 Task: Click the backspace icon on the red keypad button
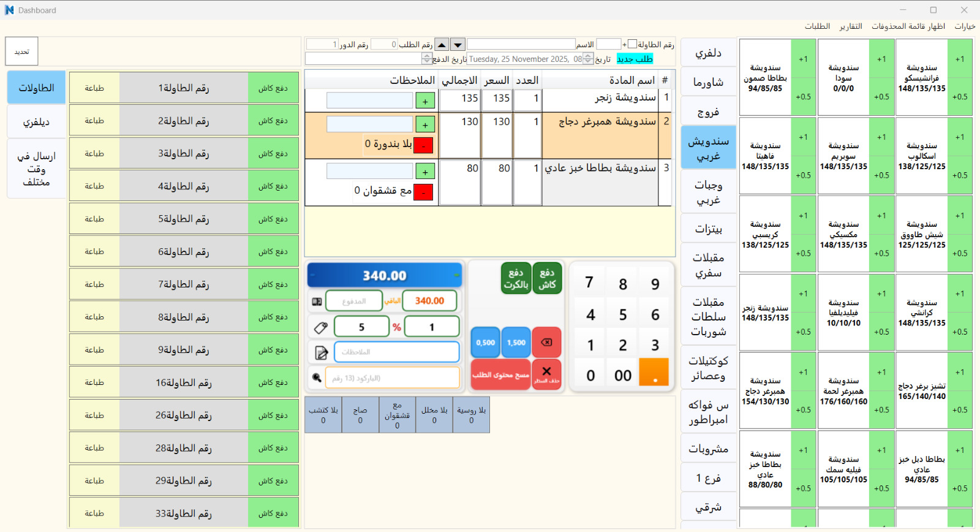point(547,342)
